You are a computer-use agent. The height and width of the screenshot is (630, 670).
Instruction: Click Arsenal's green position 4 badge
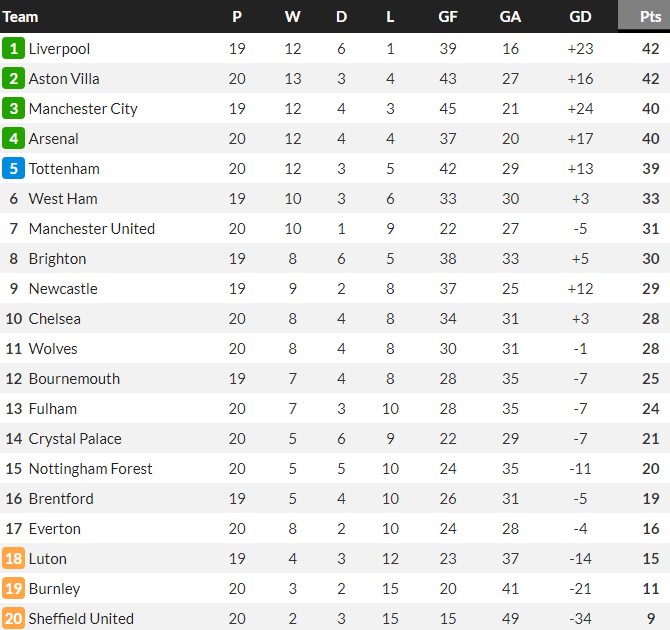coord(14,139)
